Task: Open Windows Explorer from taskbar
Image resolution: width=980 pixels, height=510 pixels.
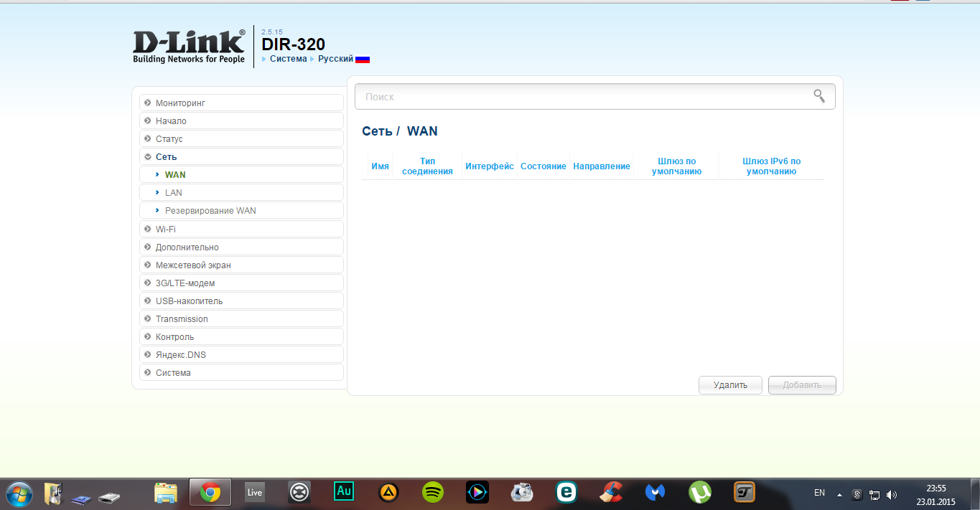Action: tap(166, 493)
